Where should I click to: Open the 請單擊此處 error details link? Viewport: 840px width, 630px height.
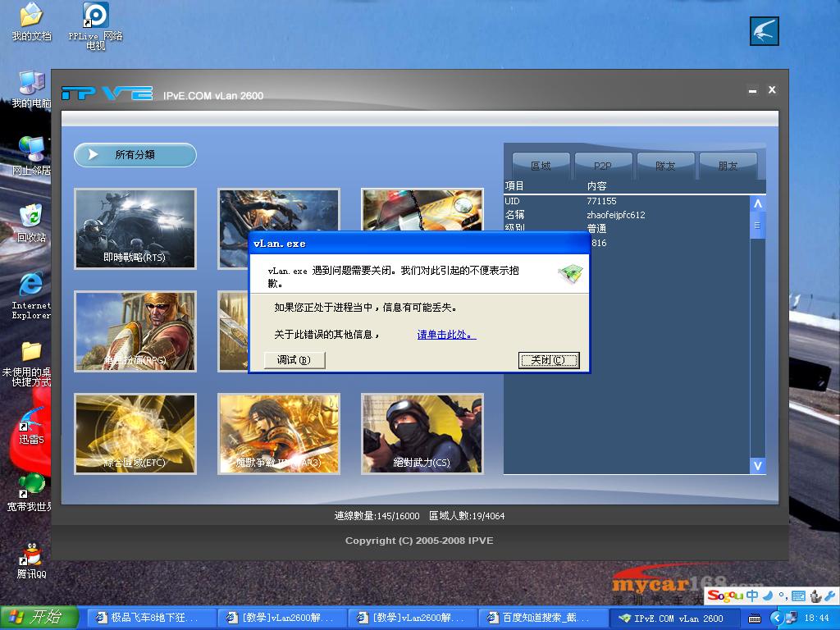pyautogui.click(x=445, y=334)
